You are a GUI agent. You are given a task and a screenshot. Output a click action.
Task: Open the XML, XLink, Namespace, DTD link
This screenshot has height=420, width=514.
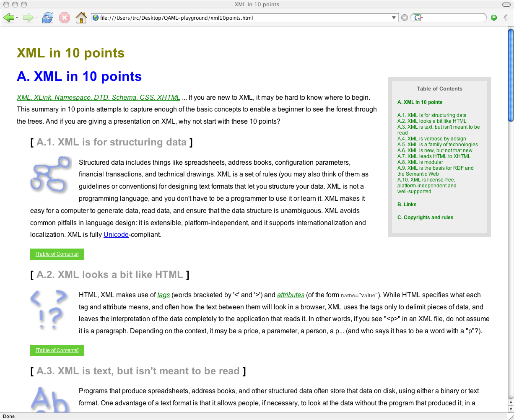pos(99,97)
